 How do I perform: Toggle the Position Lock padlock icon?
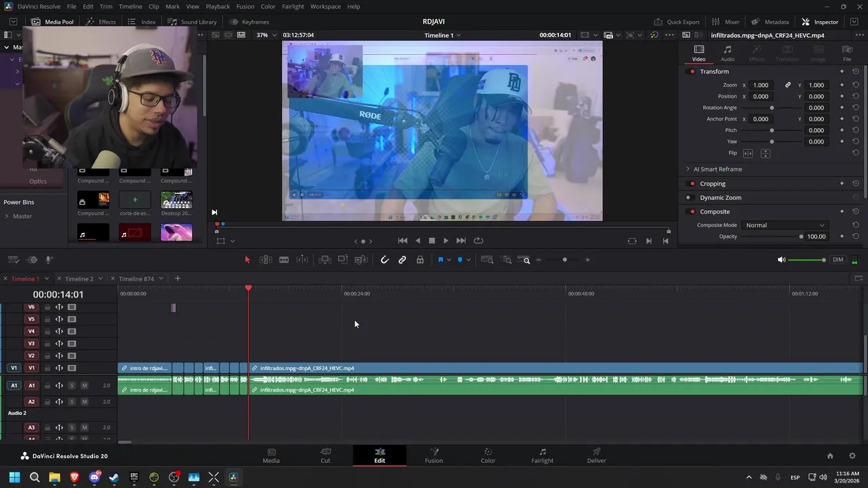coord(420,260)
